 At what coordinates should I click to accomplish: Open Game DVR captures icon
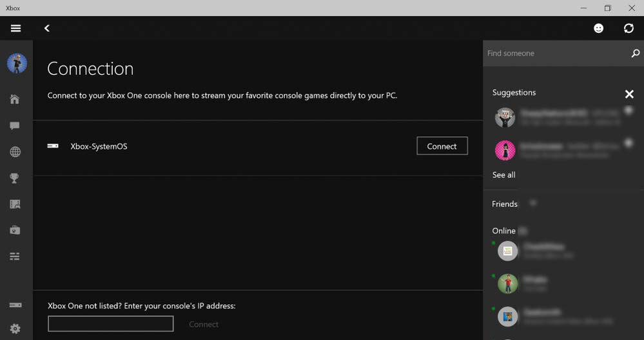click(15, 204)
